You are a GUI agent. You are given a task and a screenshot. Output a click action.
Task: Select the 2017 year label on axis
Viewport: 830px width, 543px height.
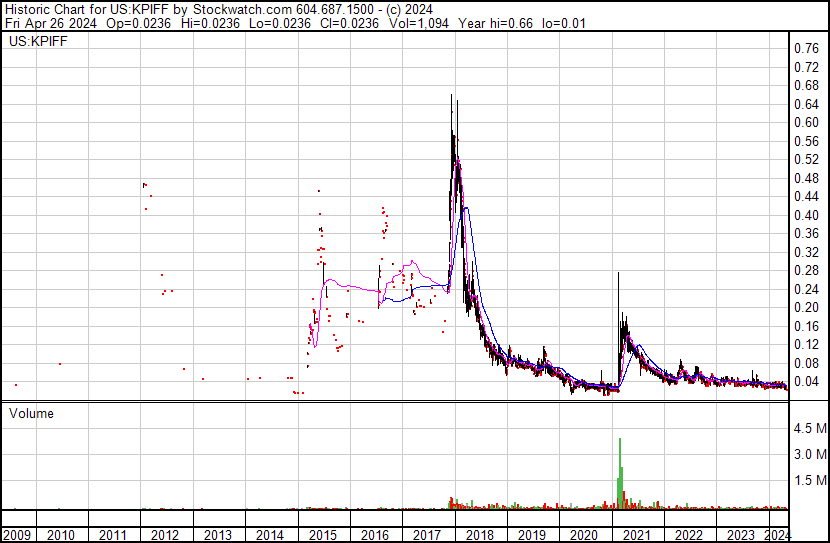point(427,535)
